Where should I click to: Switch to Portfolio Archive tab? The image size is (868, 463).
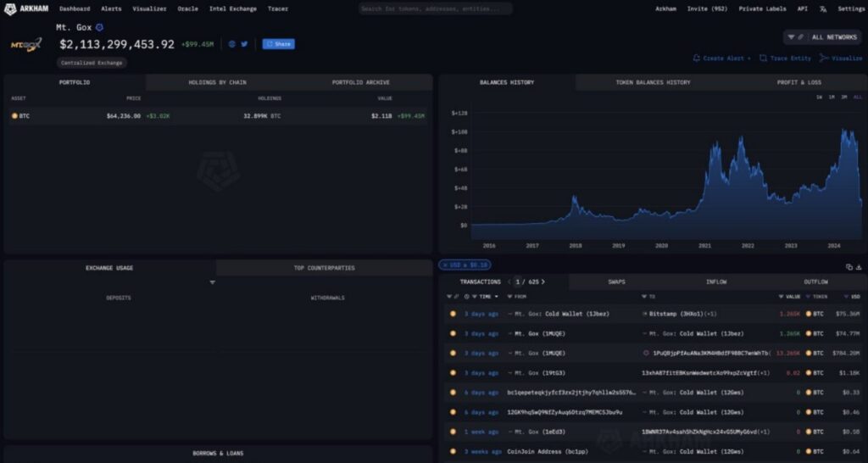361,82
